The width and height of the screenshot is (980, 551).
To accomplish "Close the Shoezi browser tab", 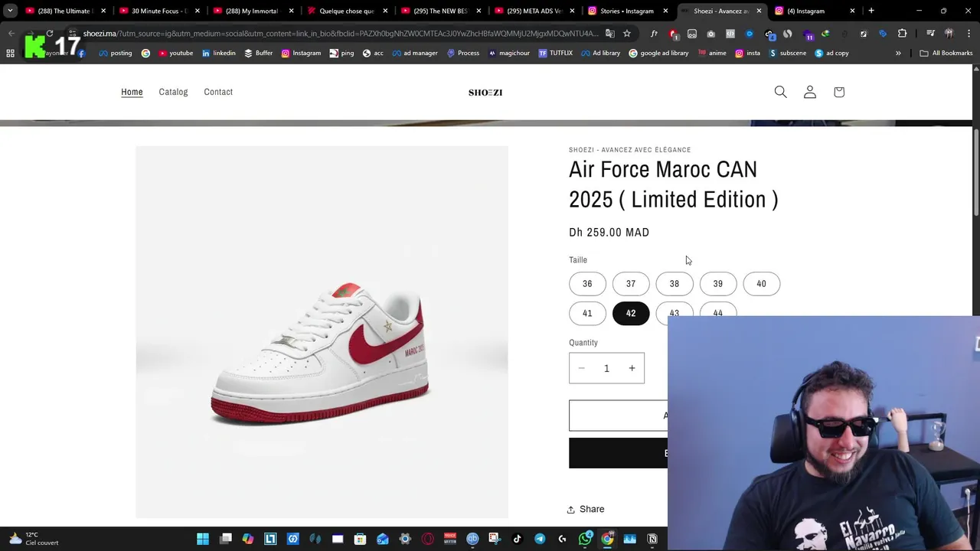I will [759, 11].
